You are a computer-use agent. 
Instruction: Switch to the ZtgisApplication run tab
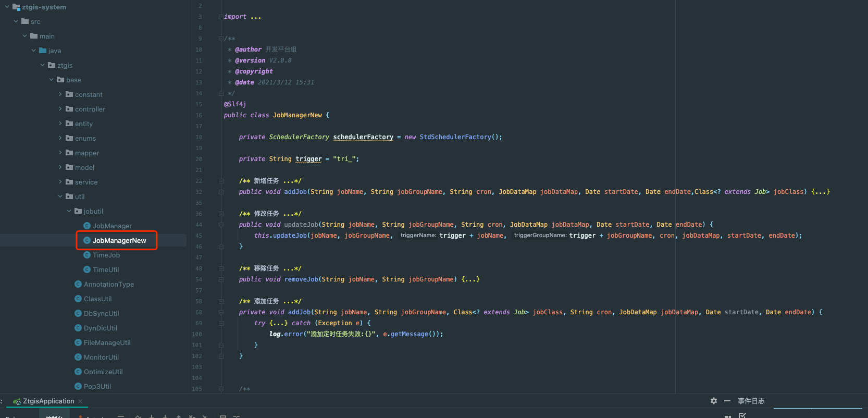pos(48,401)
